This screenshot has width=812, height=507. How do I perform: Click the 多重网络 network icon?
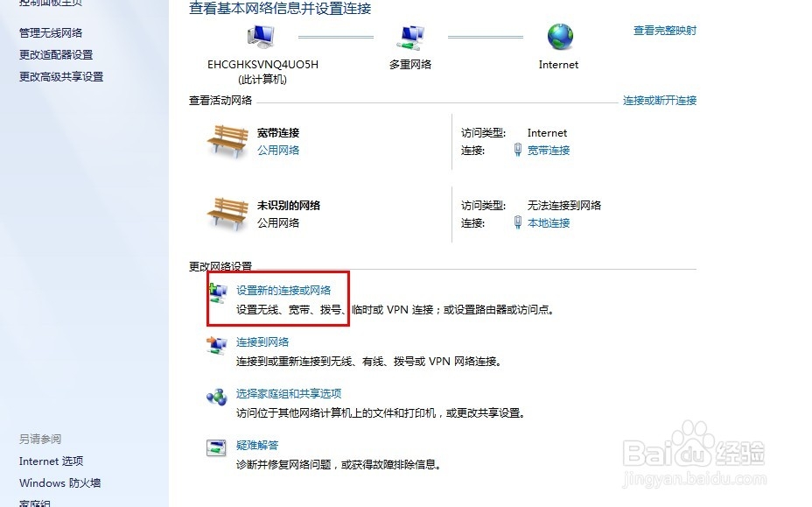point(410,38)
